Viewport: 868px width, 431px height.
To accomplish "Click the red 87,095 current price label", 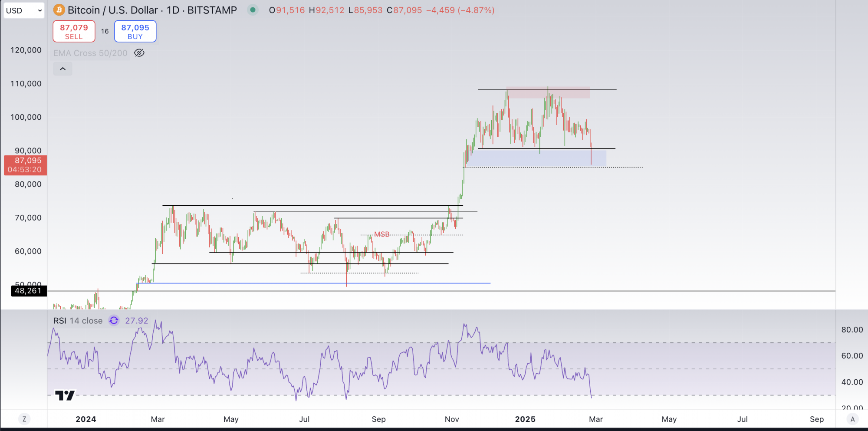I will (x=25, y=165).
